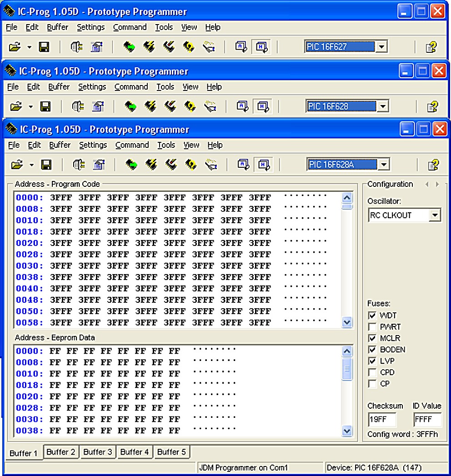Open recent files arrow in PIC 16F627 window
Image resolution: width=451 pixels, height=476 pixels.
pyautogui.click(x=30, y=47)
